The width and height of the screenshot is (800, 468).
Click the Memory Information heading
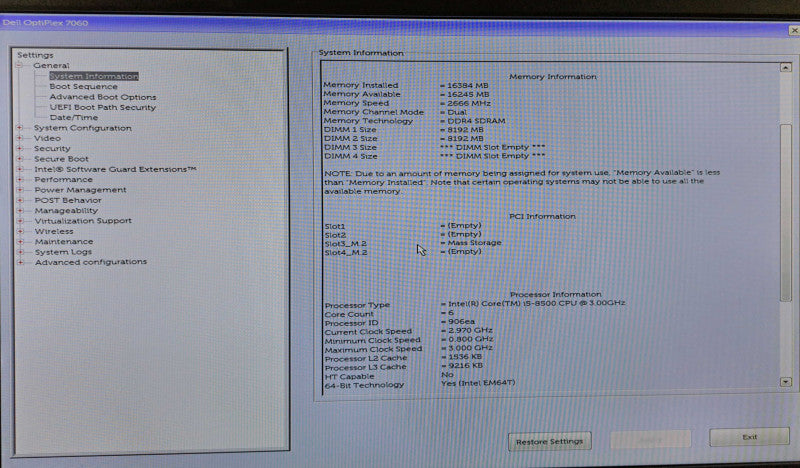(x=553, y=77)
